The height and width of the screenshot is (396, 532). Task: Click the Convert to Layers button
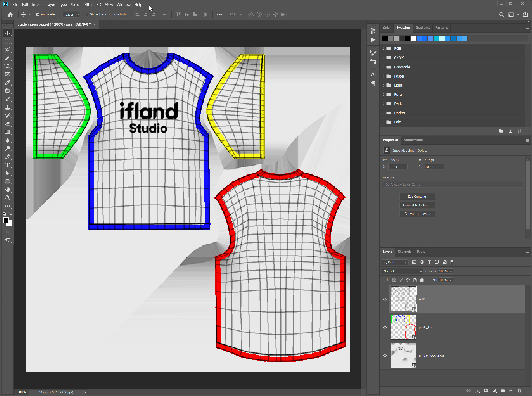tap(417, 214)
